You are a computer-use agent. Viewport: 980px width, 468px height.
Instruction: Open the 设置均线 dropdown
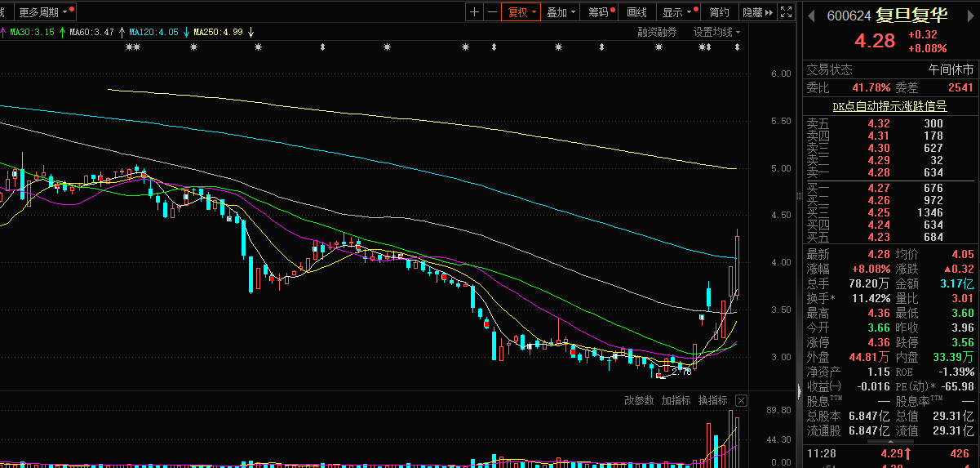717,32
